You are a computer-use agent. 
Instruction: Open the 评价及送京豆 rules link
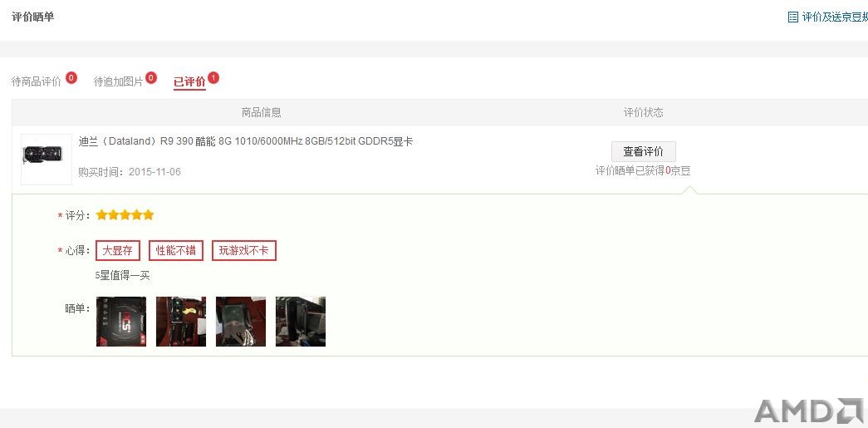[835, 17]
